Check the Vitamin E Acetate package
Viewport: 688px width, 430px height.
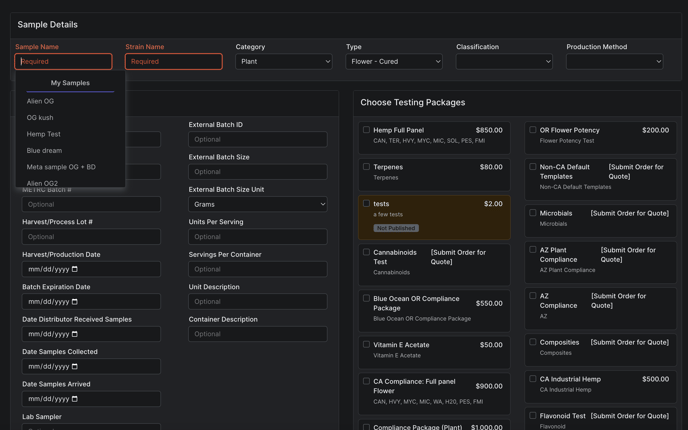tap(366, 344)
